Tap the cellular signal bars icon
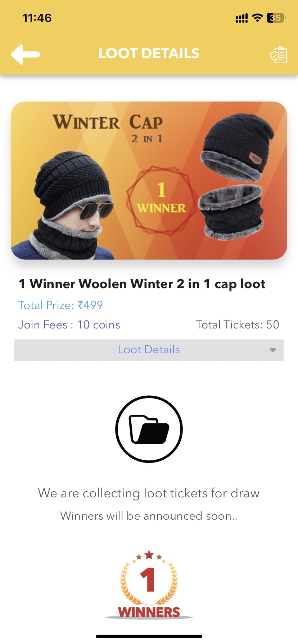Viewport: 298px width, 644px height. (x=241, y=18)
